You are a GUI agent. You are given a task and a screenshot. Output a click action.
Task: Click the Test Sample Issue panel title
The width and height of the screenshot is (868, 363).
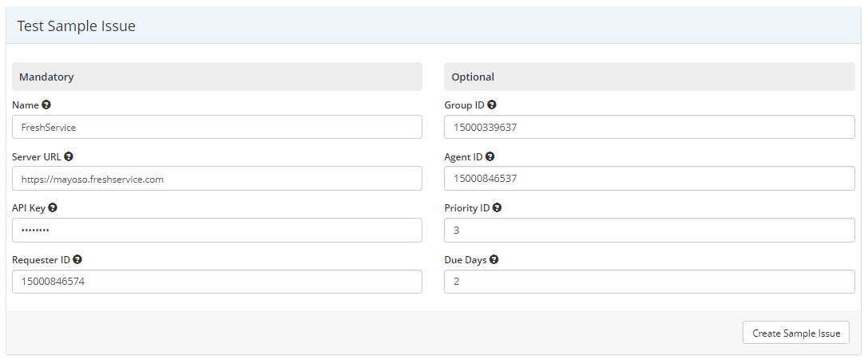click(77, 26)
